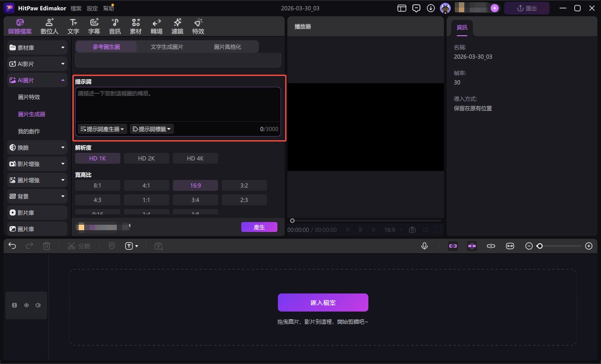Click the microphone voiceover icon
The height and width of the screenshot is (364, 601).
[424, 246]
